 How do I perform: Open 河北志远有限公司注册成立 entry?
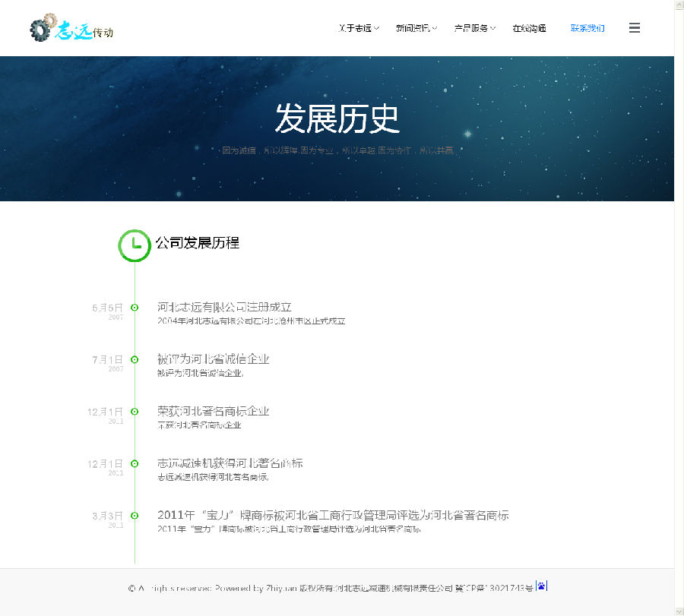(x=224, y=307)
